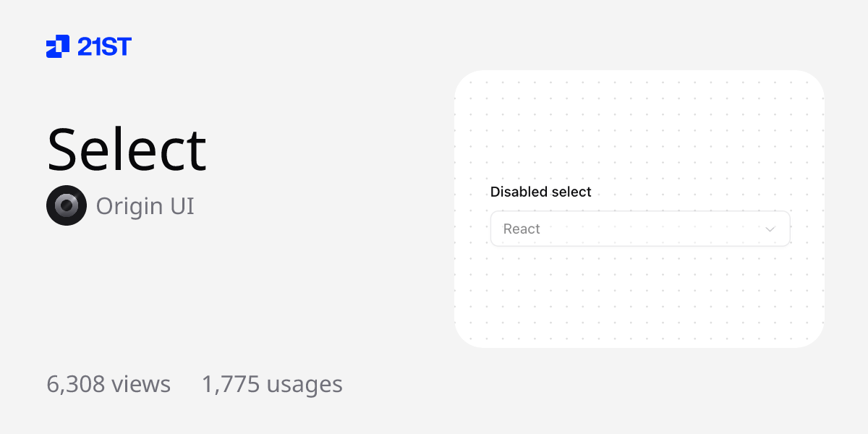Click the large Select heading
The image size is (868, 434).
127,149
